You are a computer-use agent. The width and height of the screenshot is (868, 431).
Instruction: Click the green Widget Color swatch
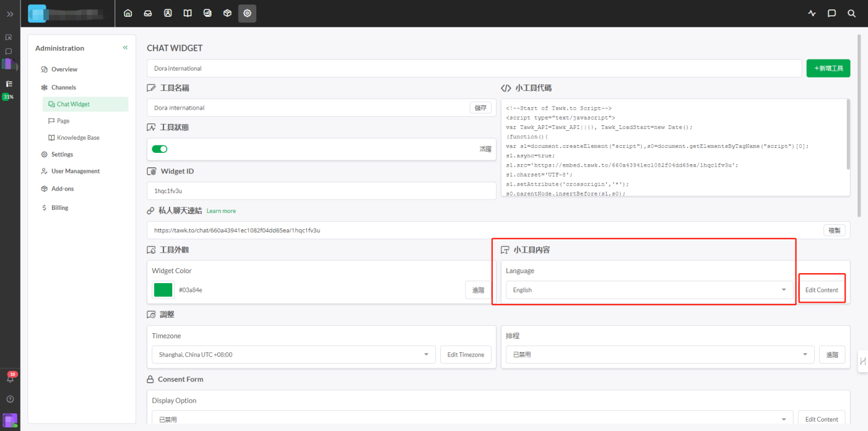[163, 290]
